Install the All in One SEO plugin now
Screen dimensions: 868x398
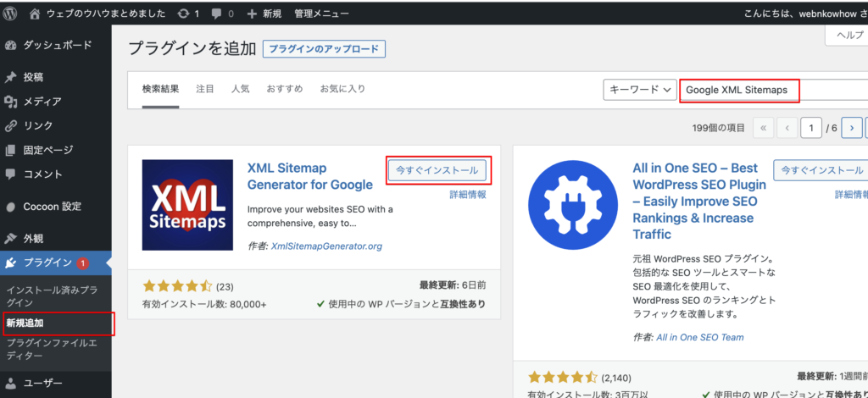[x=822, y=170]
